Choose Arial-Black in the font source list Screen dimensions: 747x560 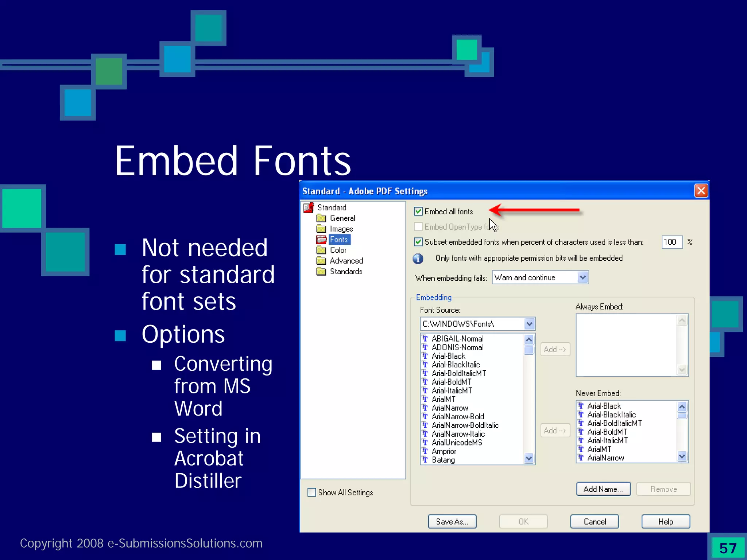448,356
